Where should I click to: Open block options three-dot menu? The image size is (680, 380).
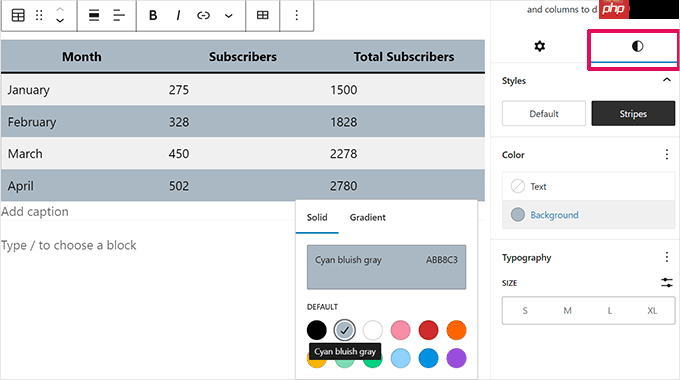297,16
